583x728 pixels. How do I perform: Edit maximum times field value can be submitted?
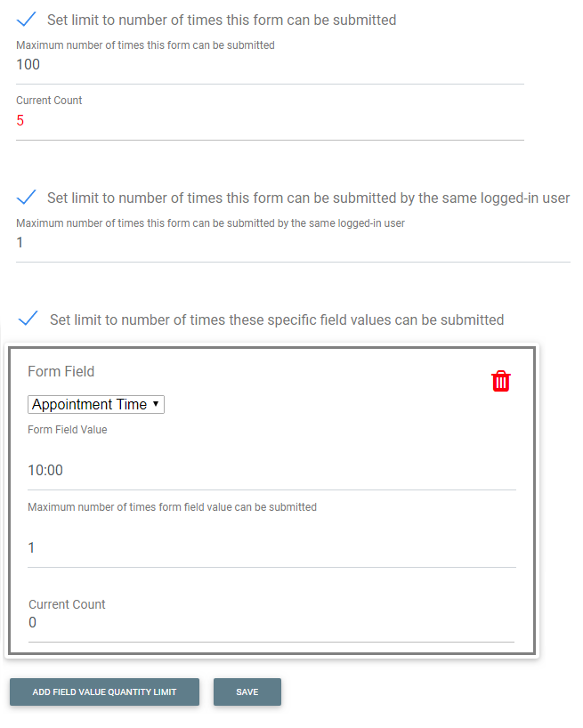point(271,548)
